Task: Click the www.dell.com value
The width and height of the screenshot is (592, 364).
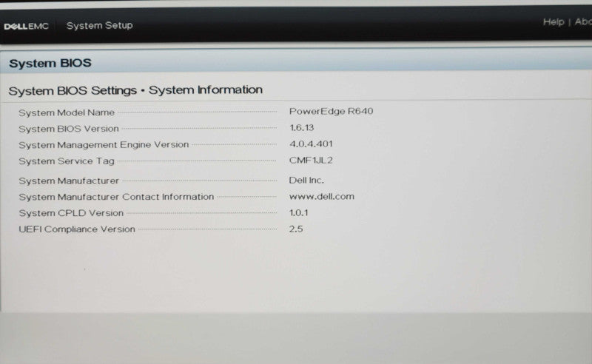Action: pyautogui.click(x=322, y=196)
